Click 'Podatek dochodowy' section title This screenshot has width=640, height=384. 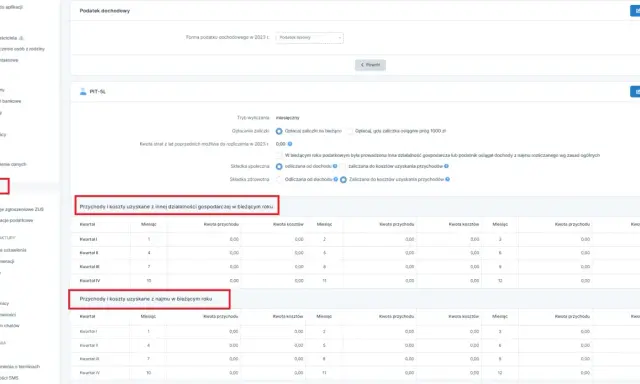(104, 11)
